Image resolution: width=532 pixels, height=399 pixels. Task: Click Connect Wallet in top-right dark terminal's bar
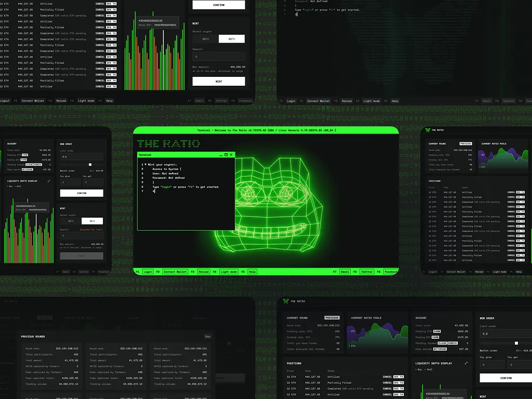point(318,101)
